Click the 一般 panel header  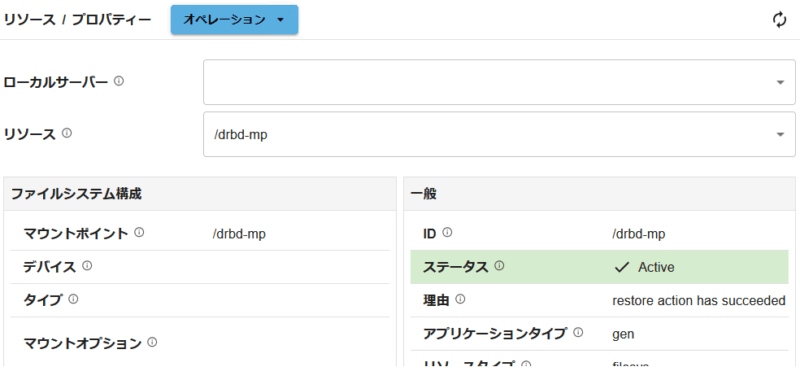(599, 194)
